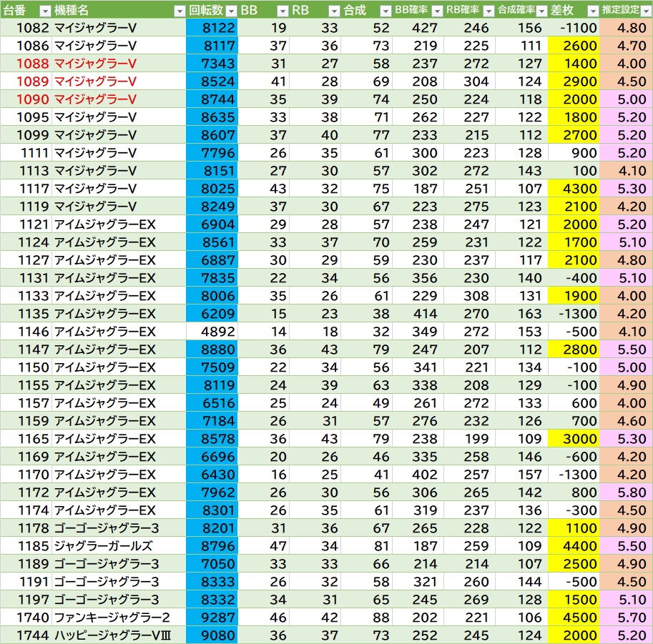Click machine number 1099 cell

(26, 135)
